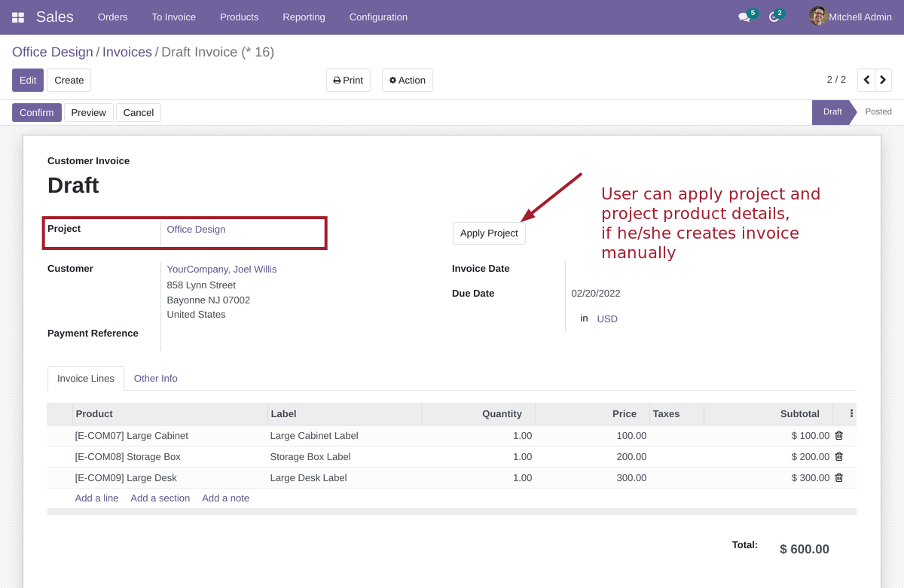Image resolution: width=904 pixels, height=588 pixels.
Task: Switch to the Other Info tab
Action: click(155, 378)
